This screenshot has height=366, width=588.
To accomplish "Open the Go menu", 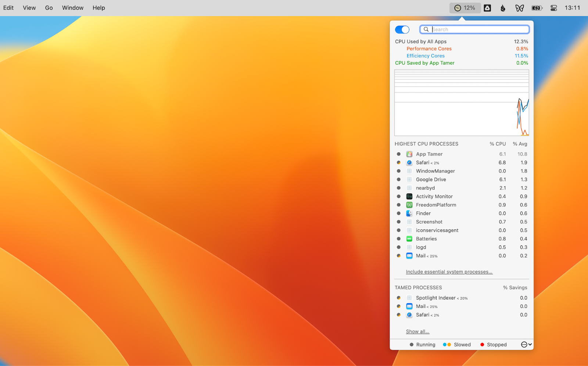I will point(49,8).
